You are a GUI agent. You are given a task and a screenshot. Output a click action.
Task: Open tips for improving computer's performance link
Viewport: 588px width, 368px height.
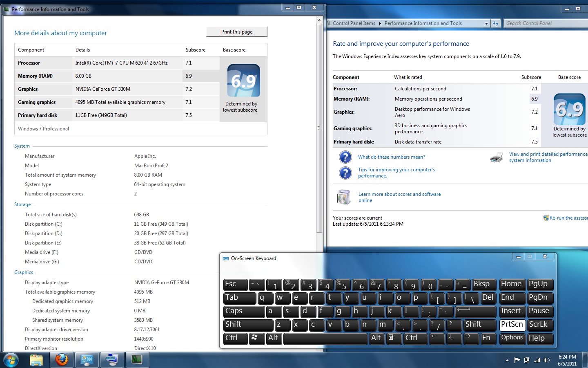coord(396,173)
